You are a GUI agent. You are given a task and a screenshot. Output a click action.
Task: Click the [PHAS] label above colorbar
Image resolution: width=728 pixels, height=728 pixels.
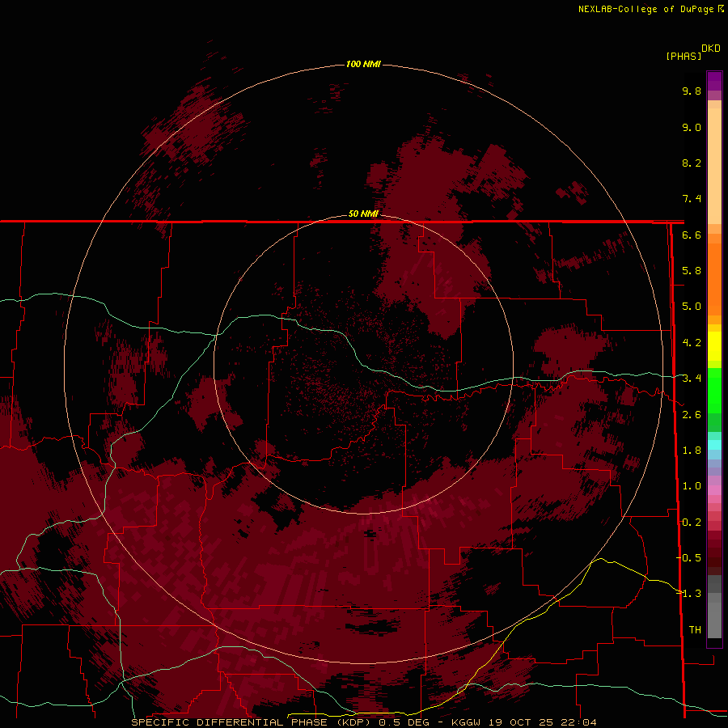point(684,56)
